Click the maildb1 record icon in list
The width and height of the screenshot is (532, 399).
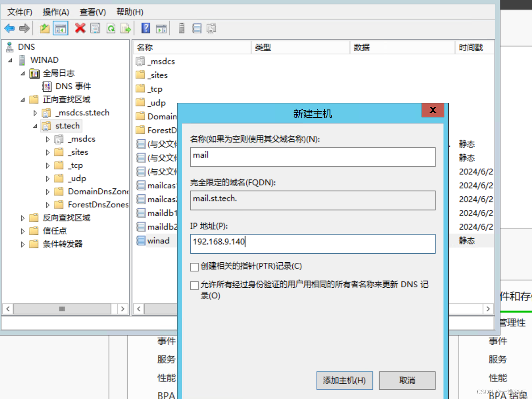[141, 213]
